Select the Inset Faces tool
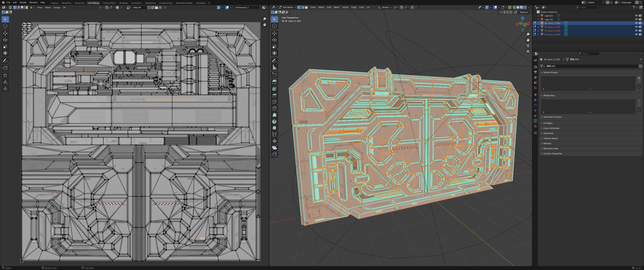644x270 pixels. click(274, 89)
